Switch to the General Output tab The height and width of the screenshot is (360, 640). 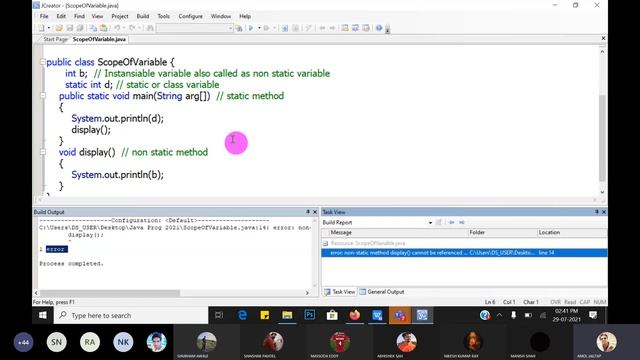pyautogui.click(x=382, y=292)
